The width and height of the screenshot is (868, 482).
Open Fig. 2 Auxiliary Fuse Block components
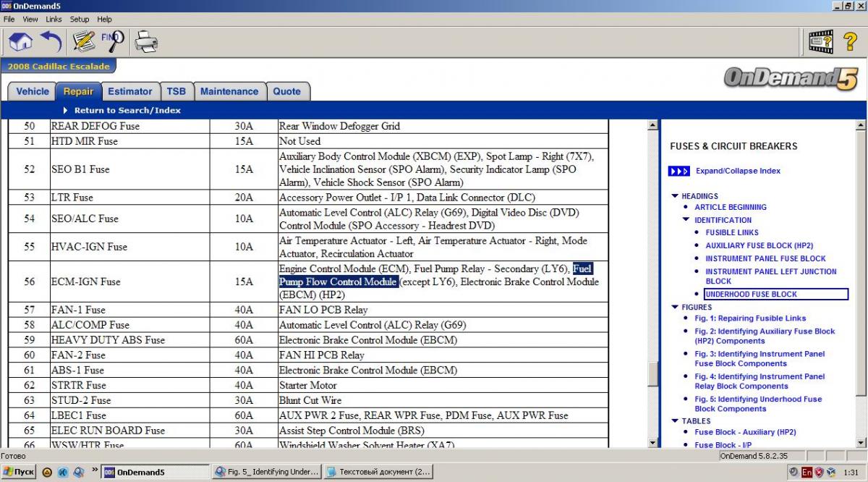(x=765, y=337)
